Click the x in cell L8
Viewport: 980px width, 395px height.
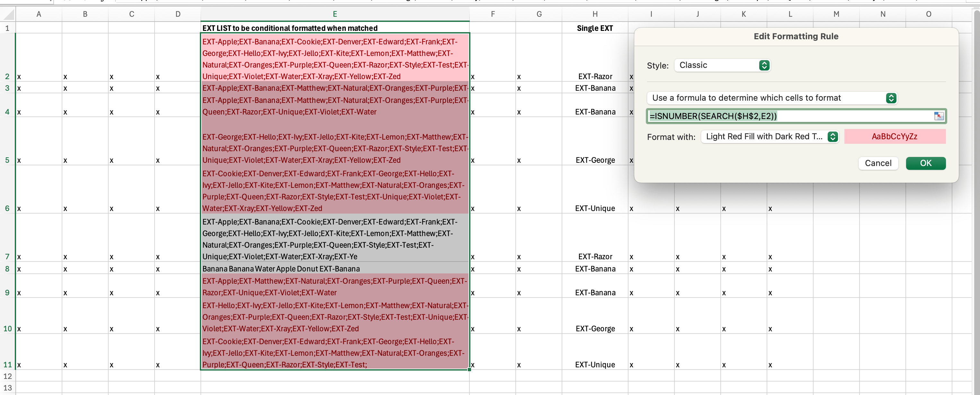click(x=770, y=269)
